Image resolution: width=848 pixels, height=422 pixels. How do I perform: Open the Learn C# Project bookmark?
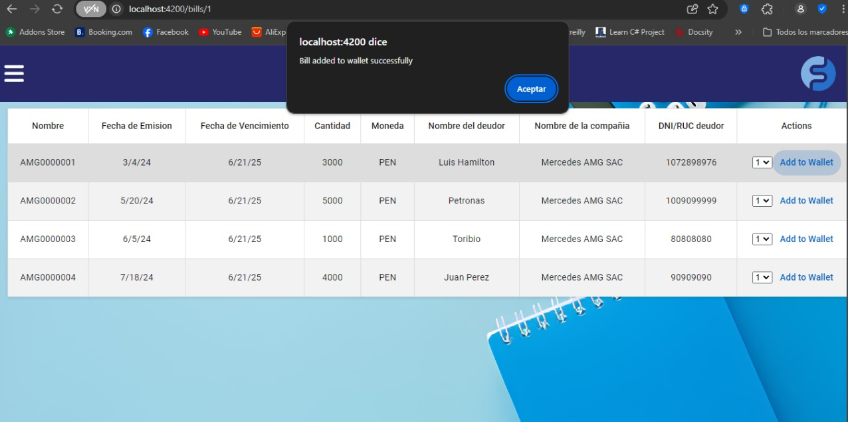(x=630, y=32)
